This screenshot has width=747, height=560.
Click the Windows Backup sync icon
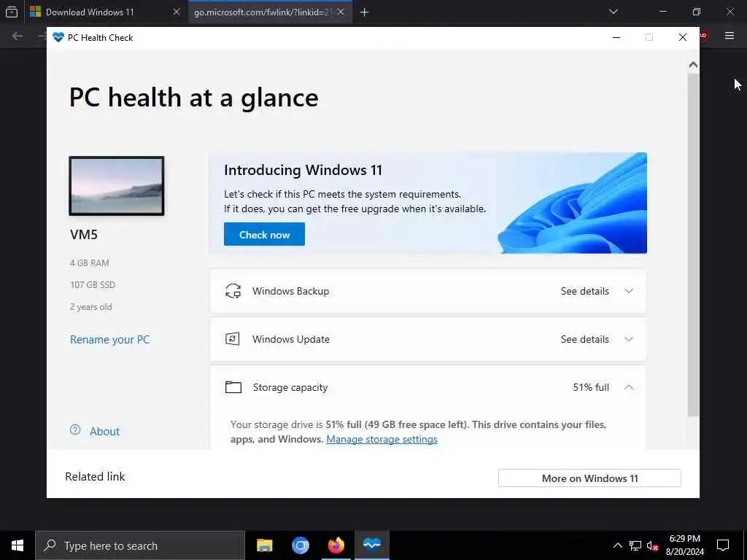pyautogui.click(x=233, y=291)
